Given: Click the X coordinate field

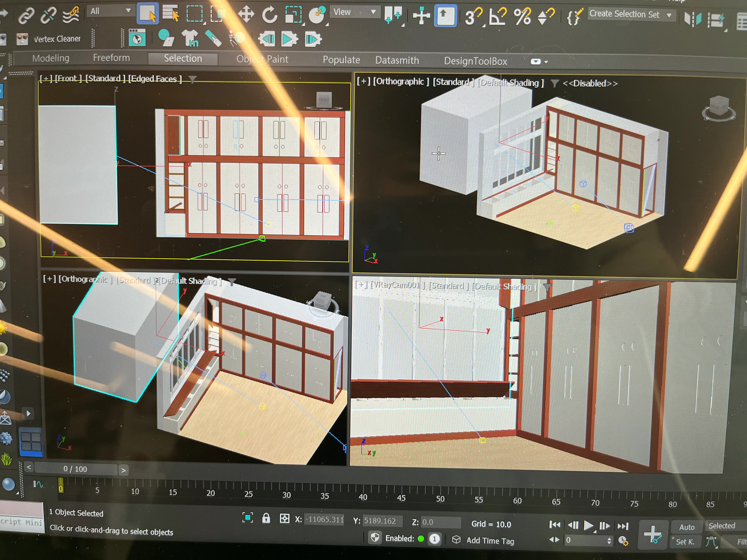Looking at the screenshot, I should click(x=324, y=520).
